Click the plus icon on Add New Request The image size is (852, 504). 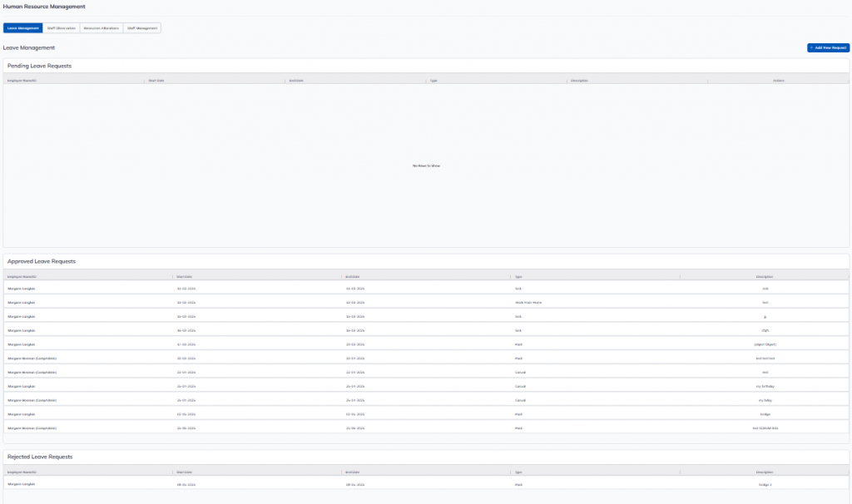pos(811,48)
